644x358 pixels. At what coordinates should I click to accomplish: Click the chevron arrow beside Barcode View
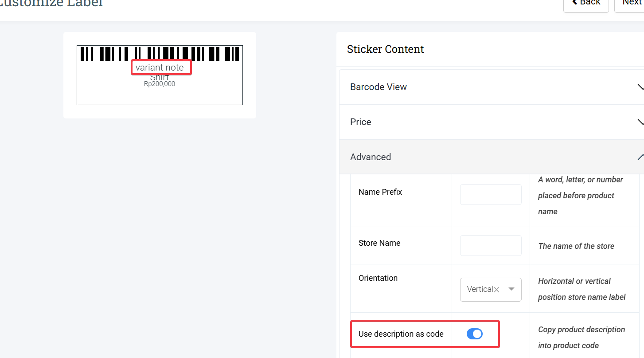[x=640, y=87]
